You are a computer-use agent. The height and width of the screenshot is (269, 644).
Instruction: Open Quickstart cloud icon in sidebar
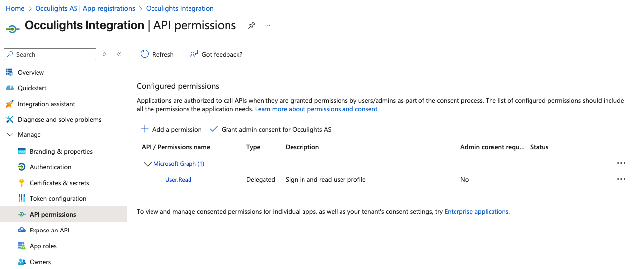(9, 88)
